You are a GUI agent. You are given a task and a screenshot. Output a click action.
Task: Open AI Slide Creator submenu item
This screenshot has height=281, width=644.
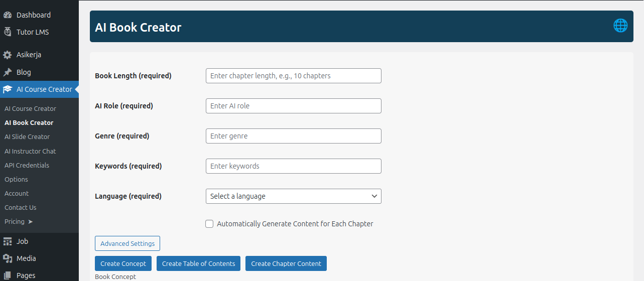27,136
